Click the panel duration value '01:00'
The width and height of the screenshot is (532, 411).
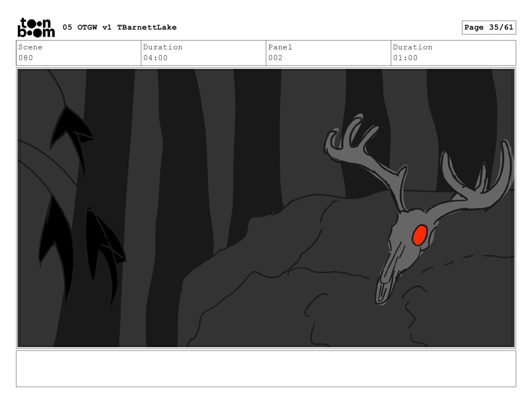405,58
